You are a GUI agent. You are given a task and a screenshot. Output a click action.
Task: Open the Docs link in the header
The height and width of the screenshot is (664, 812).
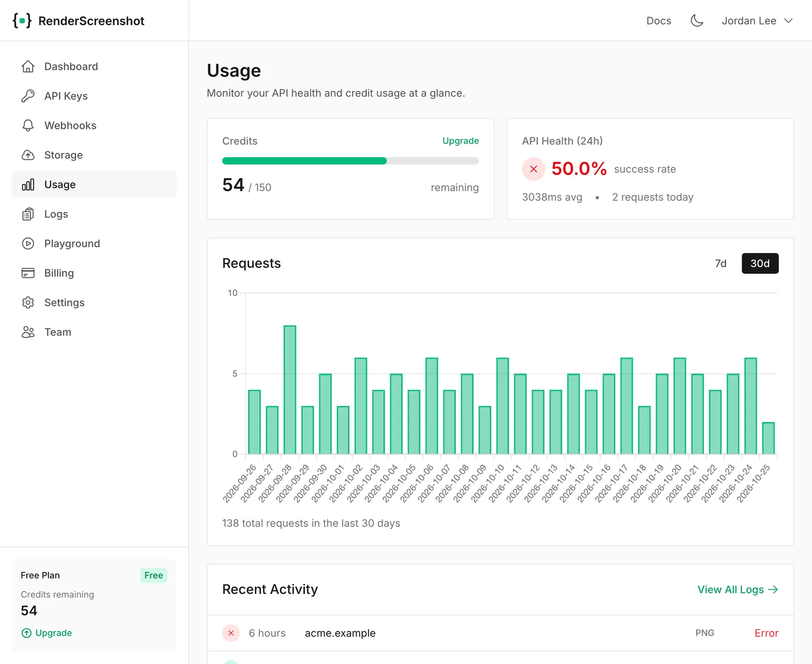pyautogui.click(x=658, y=21)
